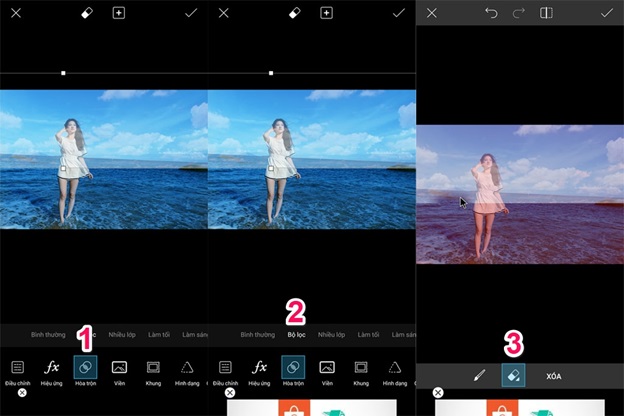Redo the stroke on the right screen

click(519, 13)
